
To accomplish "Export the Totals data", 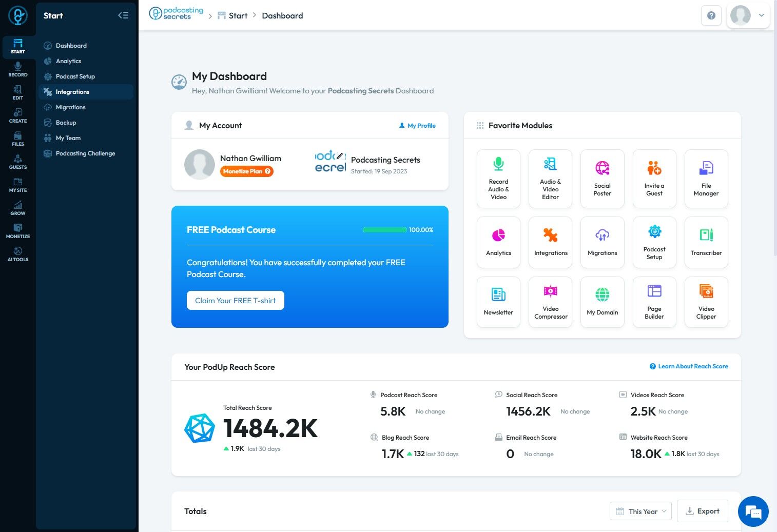I will point(703,511).
